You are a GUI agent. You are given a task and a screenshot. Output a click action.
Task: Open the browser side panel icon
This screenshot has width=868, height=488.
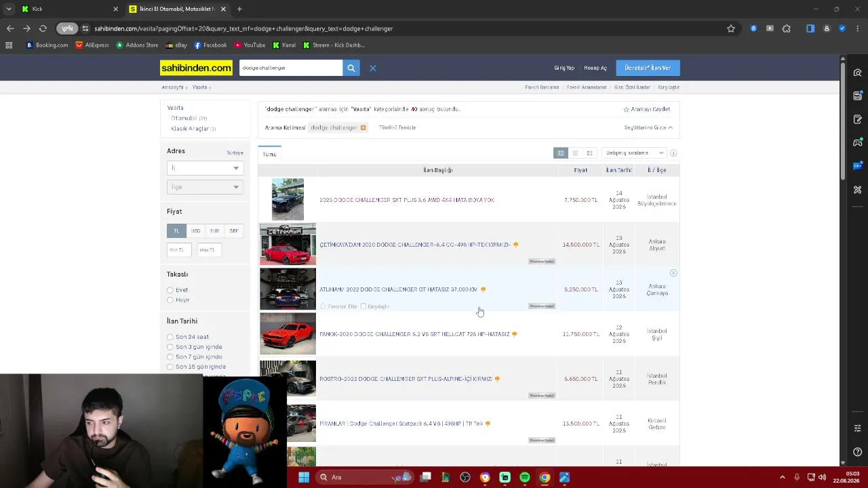pos(810,28)
